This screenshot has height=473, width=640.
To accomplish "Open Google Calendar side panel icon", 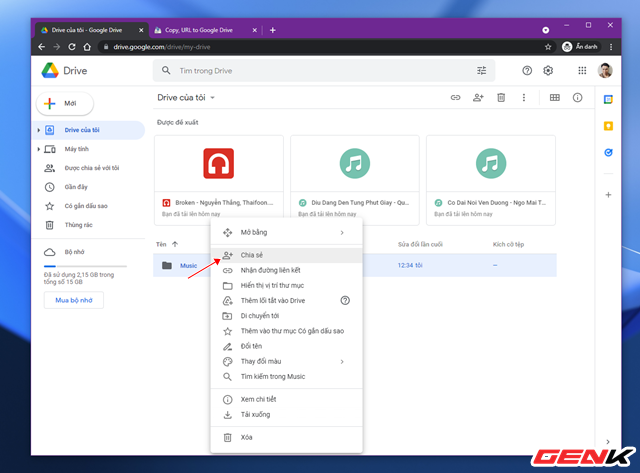I will (608, 99).
